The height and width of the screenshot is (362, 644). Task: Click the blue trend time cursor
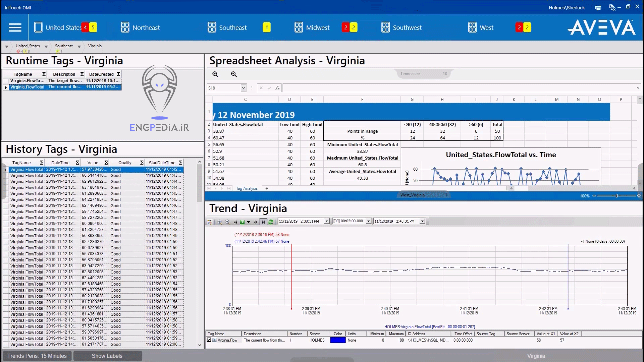click(x=568, y=277)
